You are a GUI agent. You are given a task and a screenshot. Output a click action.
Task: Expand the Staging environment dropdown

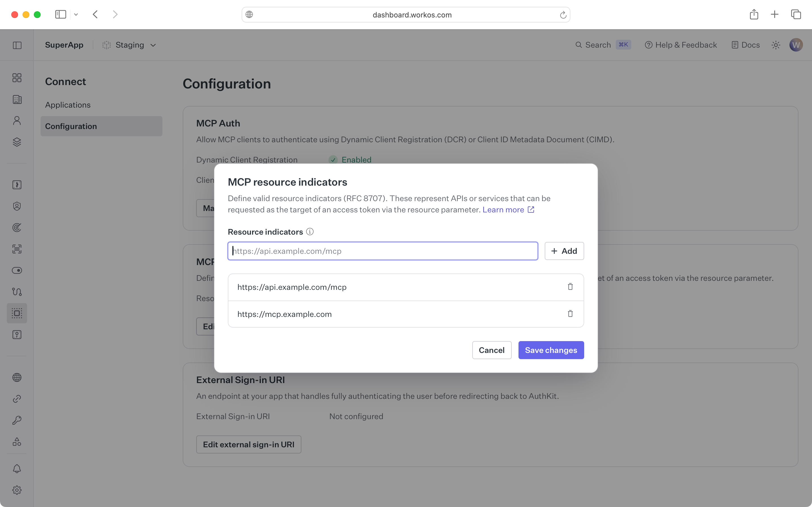(130, 45)
